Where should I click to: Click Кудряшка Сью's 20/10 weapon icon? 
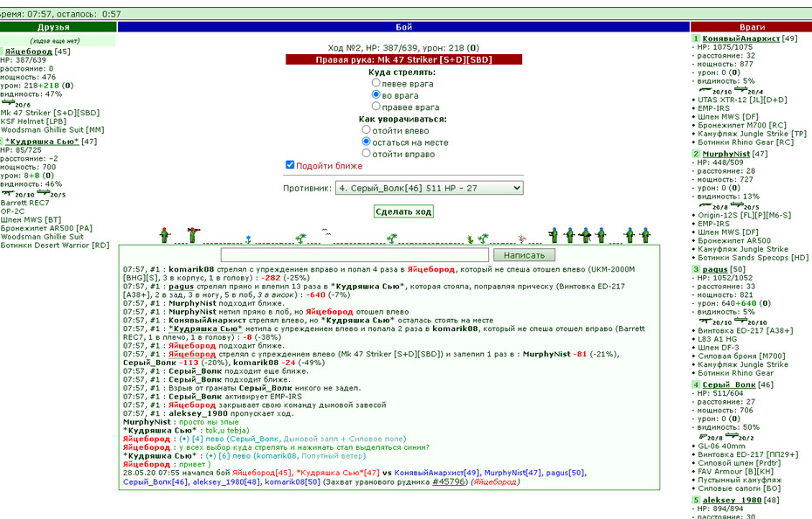point(8,193)
